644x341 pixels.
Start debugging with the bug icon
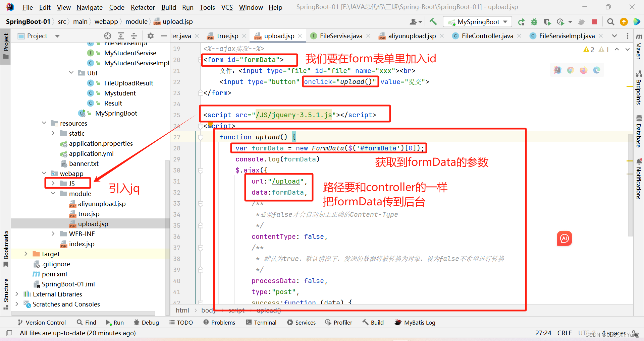coord(534,22)
